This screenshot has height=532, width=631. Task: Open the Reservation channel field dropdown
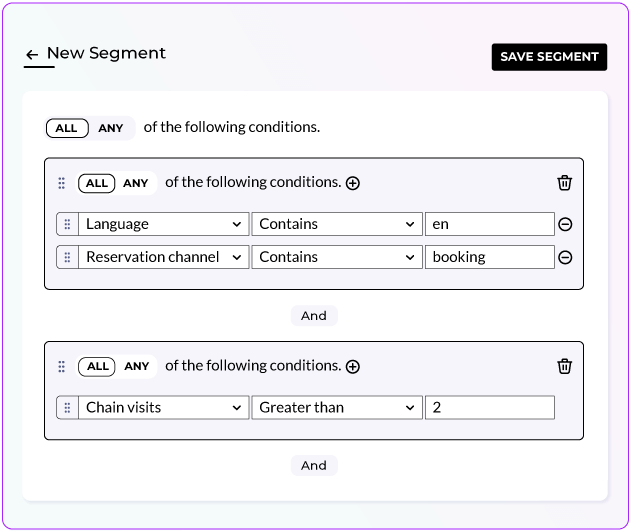163,258
